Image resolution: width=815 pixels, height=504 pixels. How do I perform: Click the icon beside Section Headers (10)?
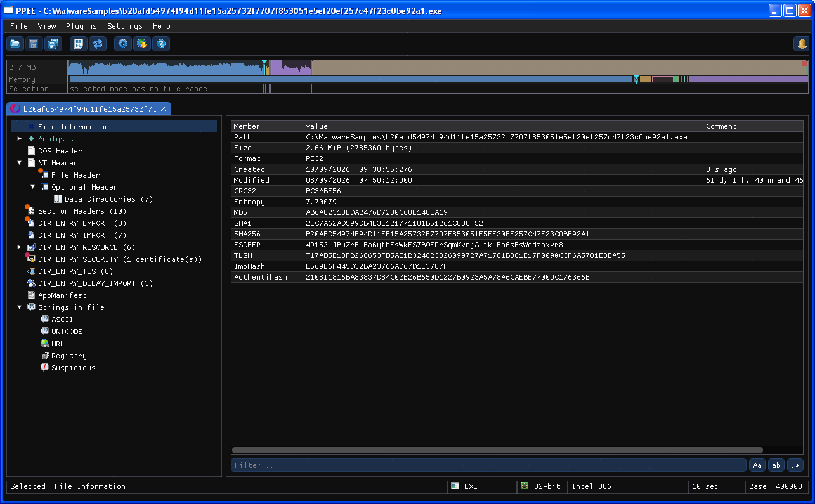(x=30, y=210)
